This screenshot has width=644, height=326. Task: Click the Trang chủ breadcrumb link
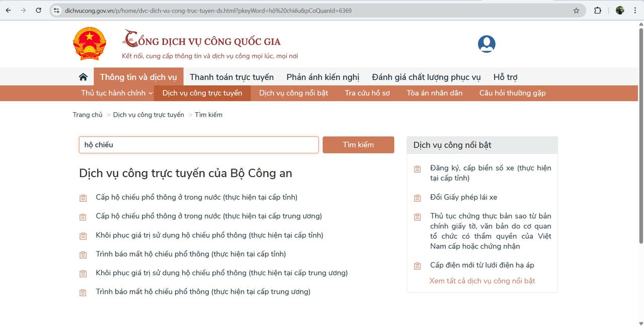(x=88, y=115)
